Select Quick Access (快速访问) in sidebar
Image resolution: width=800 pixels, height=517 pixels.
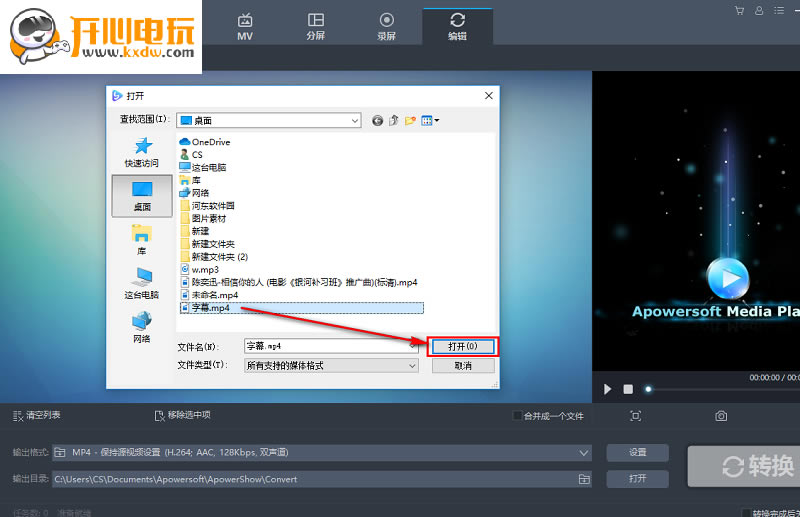tap(141, 153)
